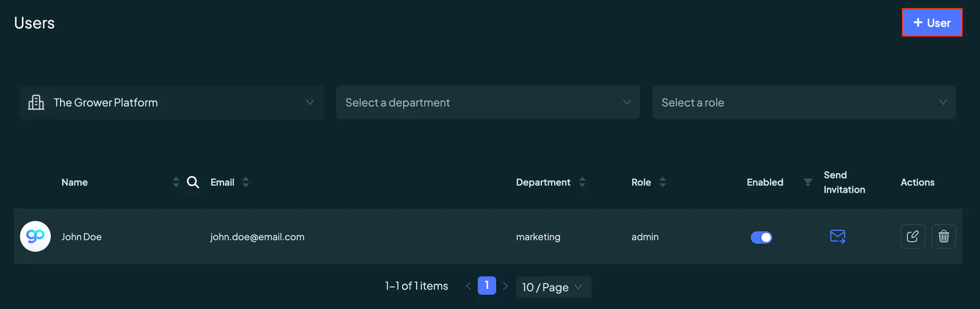980x309 pixels.
Task: Sort users by Role column
Action: click(663, 182)
